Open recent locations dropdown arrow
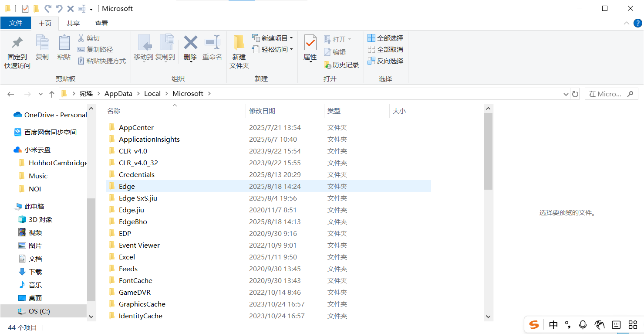 [x=40, y=94]
